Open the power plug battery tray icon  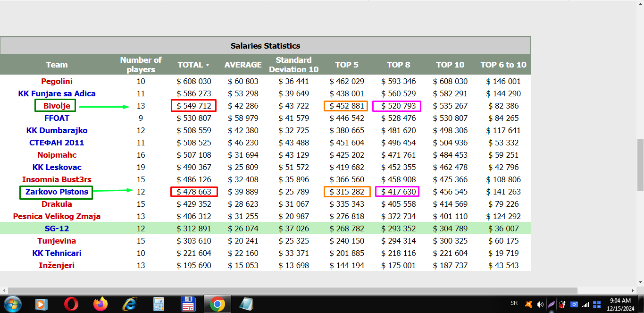pyautogui.click(x=562, y=305)
